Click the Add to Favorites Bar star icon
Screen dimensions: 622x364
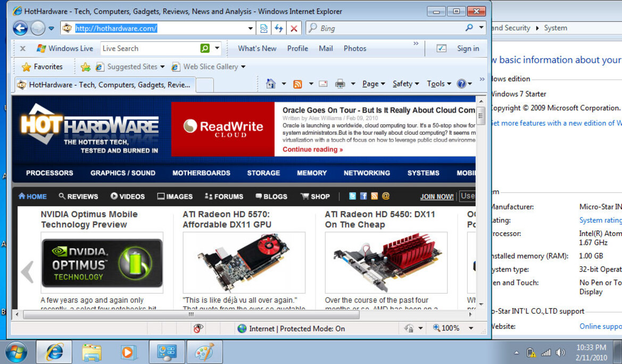tap(85, 67)
